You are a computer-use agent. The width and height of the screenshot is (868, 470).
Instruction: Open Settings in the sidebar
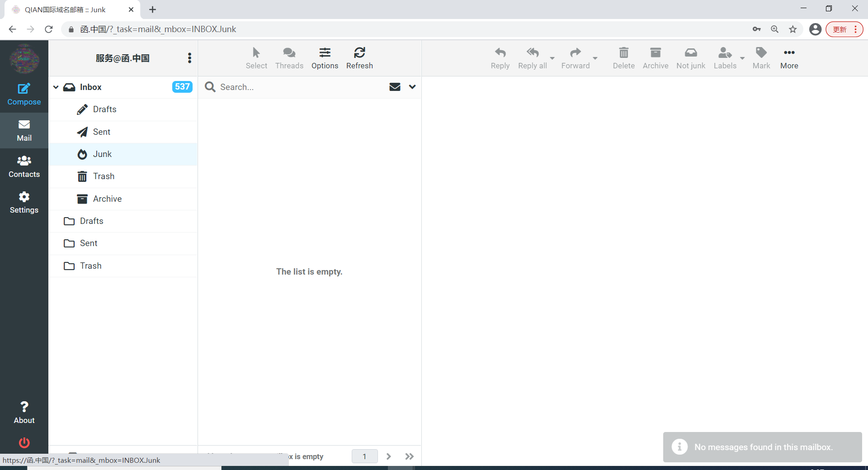click(24, 202)
